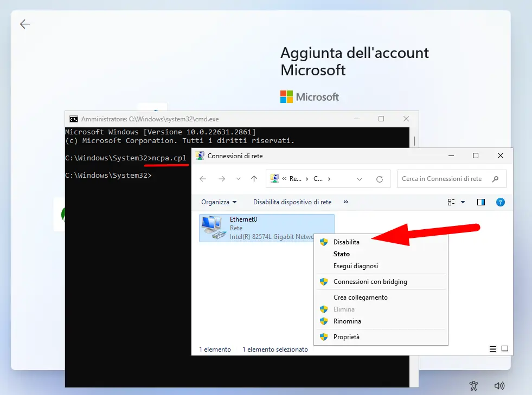Open the Accessibility icon on setup screen
The width and height of the screenshot is (532, 395).
pos(473,385)
